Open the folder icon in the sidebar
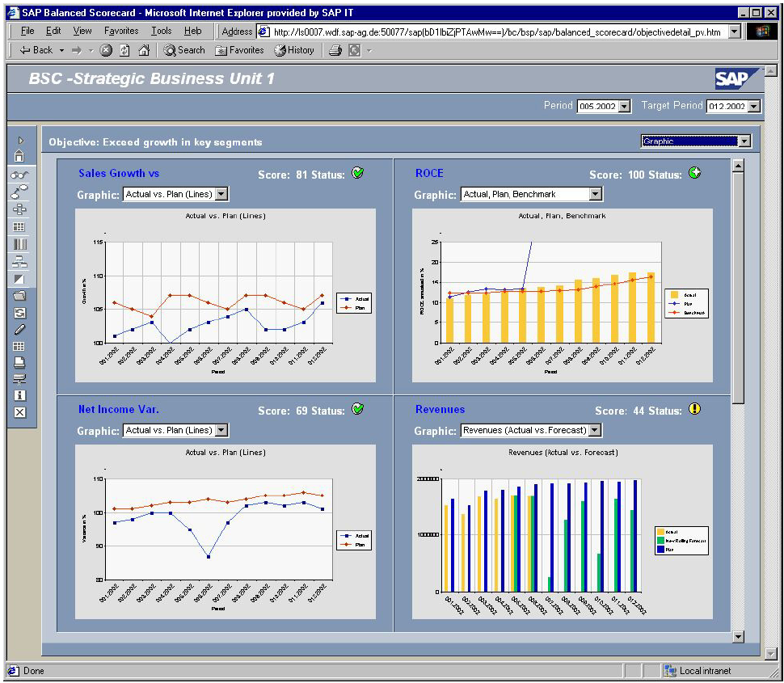The width and height of the screenshot is (784, 683). [x=19, y=296]
